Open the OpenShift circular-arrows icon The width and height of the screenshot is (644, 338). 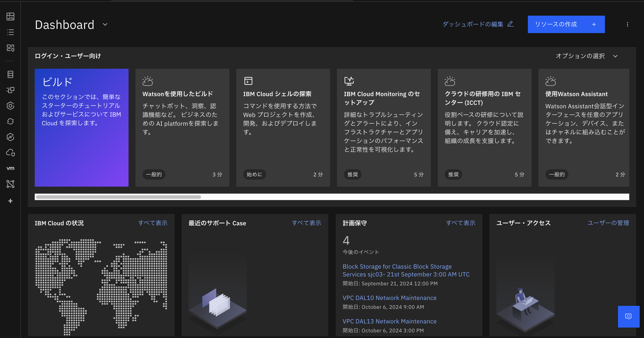coord(10,121)
